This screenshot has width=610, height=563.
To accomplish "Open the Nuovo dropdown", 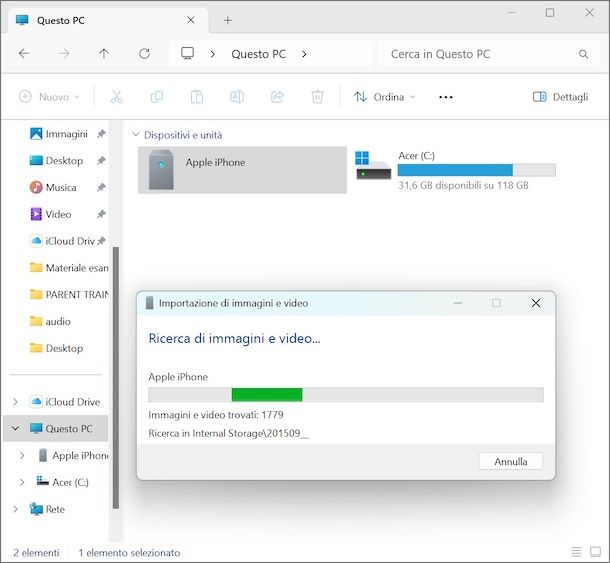I will [x=49, y=97].
